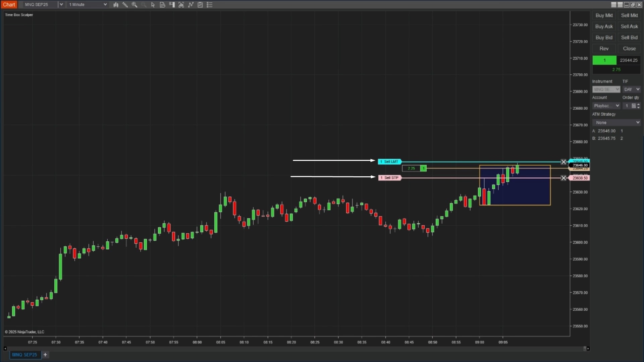Open the 1 Minute interval dropdown

tap(105, 4)
